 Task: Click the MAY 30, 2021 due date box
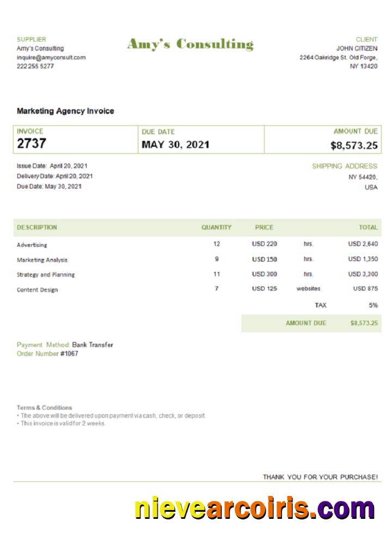click(x=175, y=144)
